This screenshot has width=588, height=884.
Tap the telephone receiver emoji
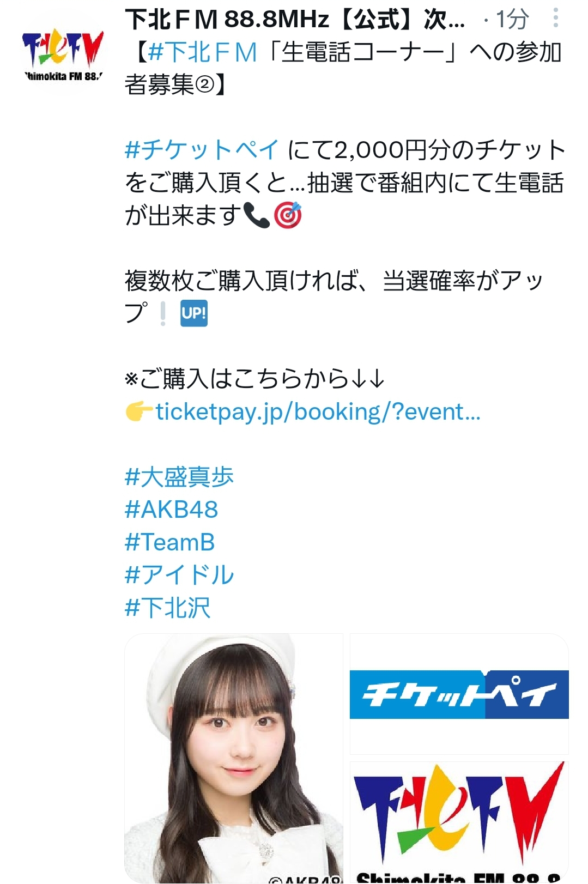coord(257,215)
